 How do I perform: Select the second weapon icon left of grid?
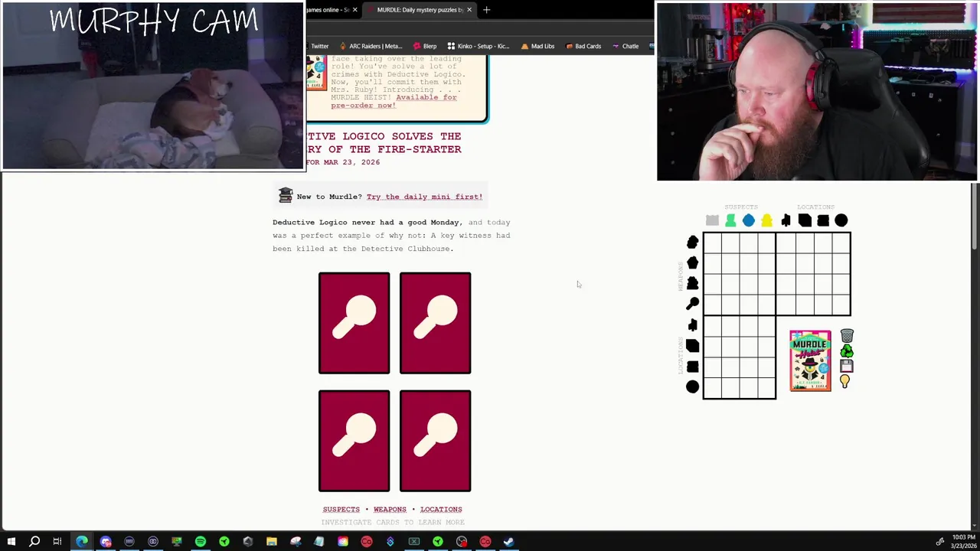coord(692,263)
